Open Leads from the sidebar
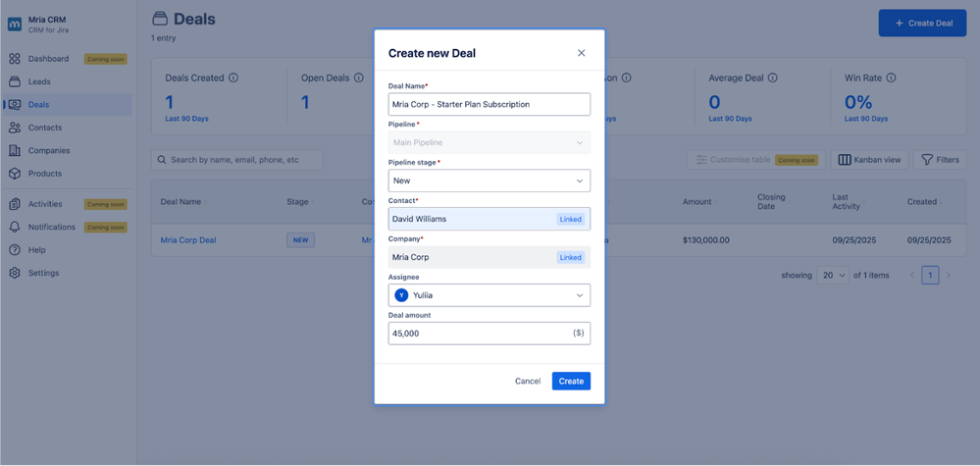The width and height of the screenshot is (980, 466). click(x=39, y=81)
